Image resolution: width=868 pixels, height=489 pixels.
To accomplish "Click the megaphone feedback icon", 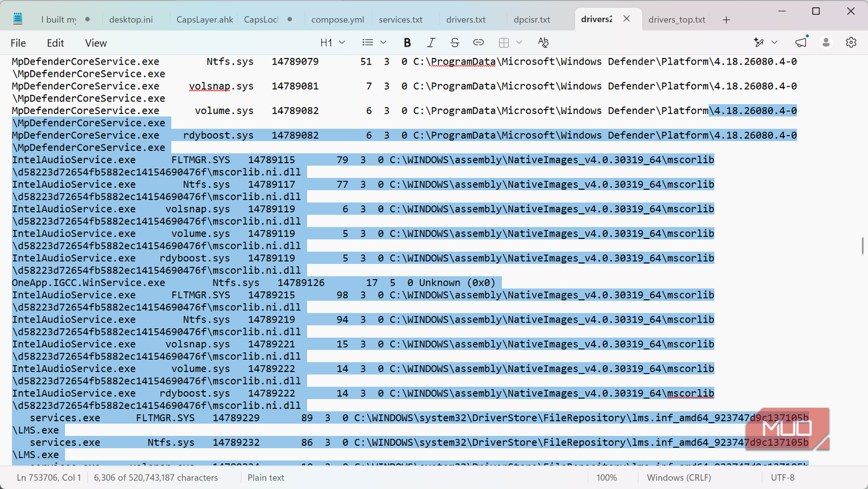I will click(x=801, y=42).
